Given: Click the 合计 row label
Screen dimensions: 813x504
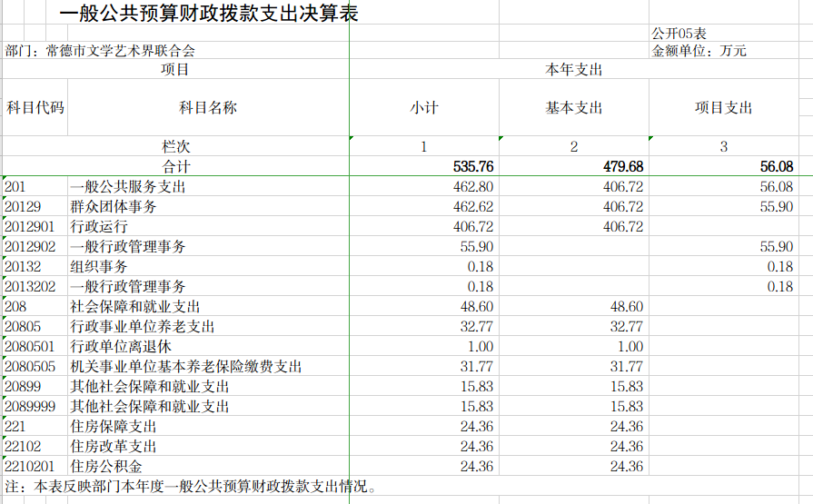Looking at the screenshot, I should pyautogui.click(x=175, y=166).
